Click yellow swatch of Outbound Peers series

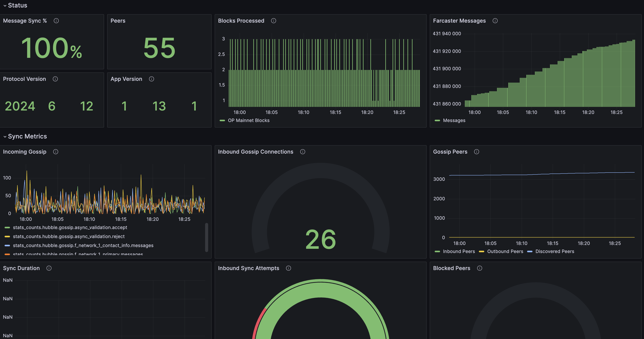pos(482,252)
